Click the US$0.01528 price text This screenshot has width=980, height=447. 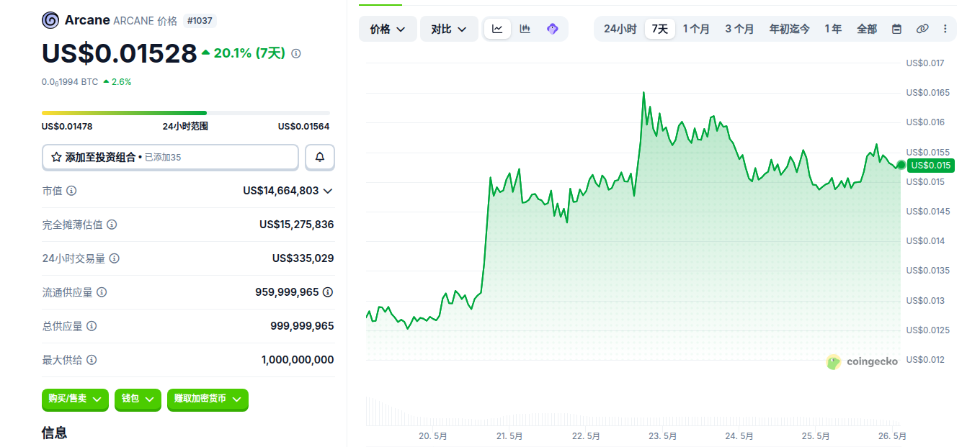[119, 53]
